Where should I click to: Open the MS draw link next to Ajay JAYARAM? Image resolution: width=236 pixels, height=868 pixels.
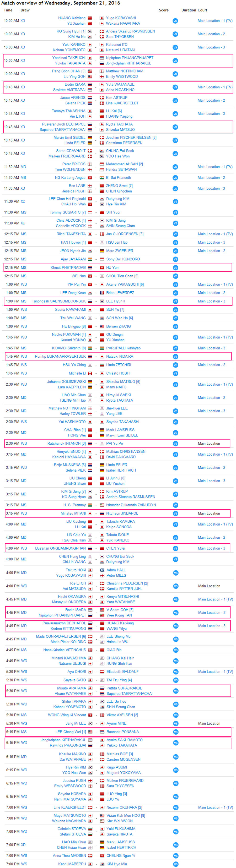pos(24,259)
